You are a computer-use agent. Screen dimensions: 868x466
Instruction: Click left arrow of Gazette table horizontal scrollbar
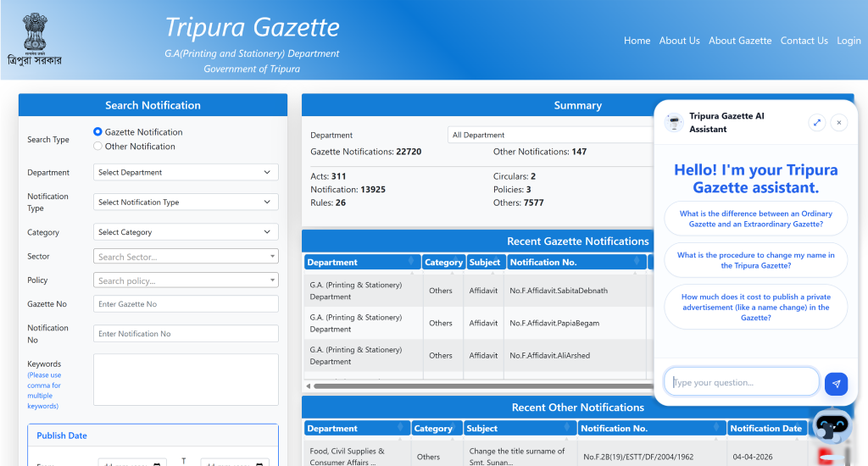coord(309,386)
